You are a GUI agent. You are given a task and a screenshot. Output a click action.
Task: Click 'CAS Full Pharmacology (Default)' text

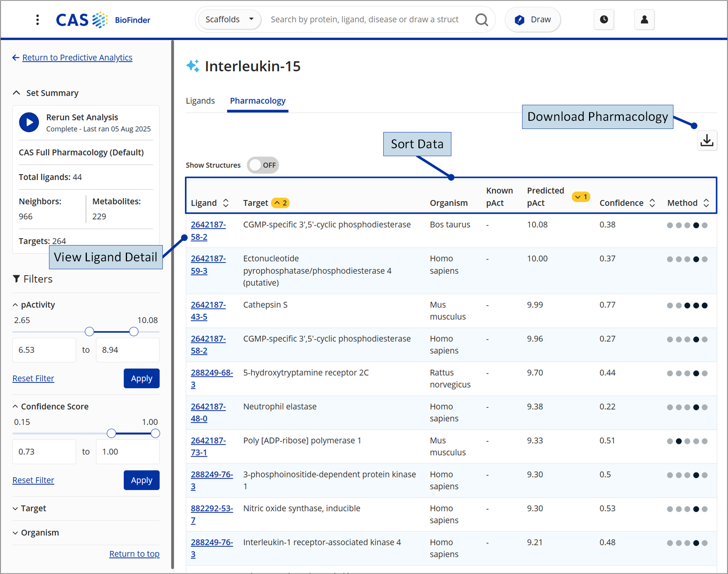pos(81,152)
